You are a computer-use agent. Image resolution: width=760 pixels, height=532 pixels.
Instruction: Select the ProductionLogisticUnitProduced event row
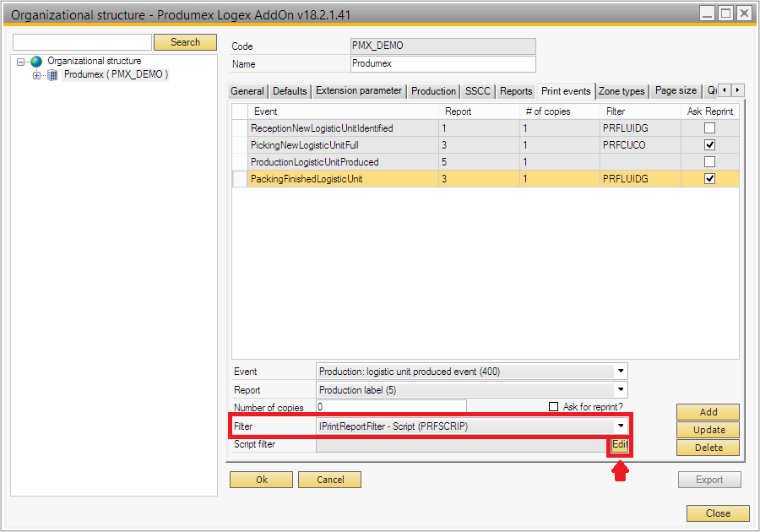click(x=486, y=162)
